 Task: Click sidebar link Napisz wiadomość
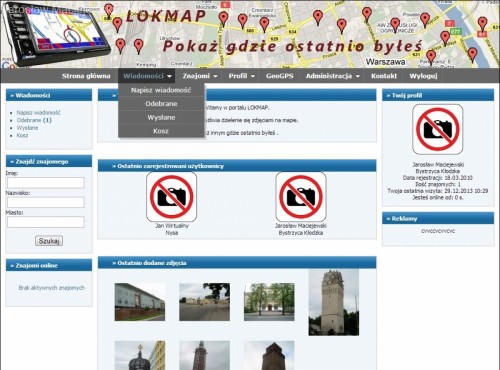(39, 113)
